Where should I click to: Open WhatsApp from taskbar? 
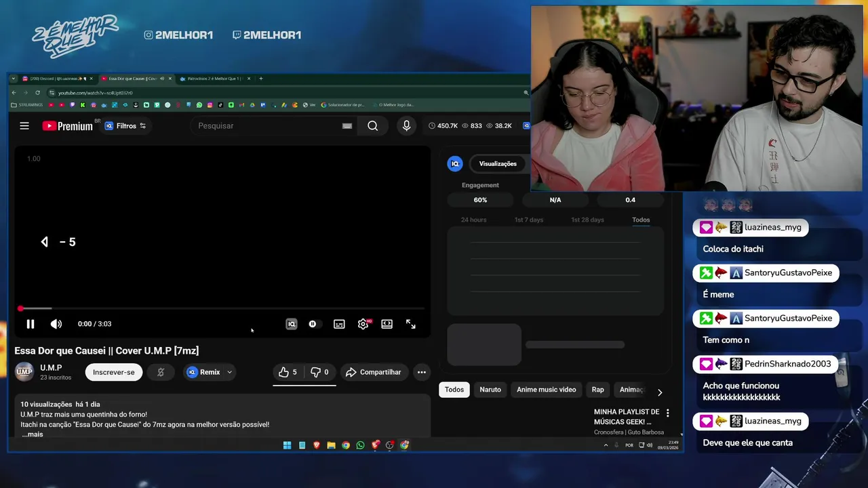tap(360, 445)
